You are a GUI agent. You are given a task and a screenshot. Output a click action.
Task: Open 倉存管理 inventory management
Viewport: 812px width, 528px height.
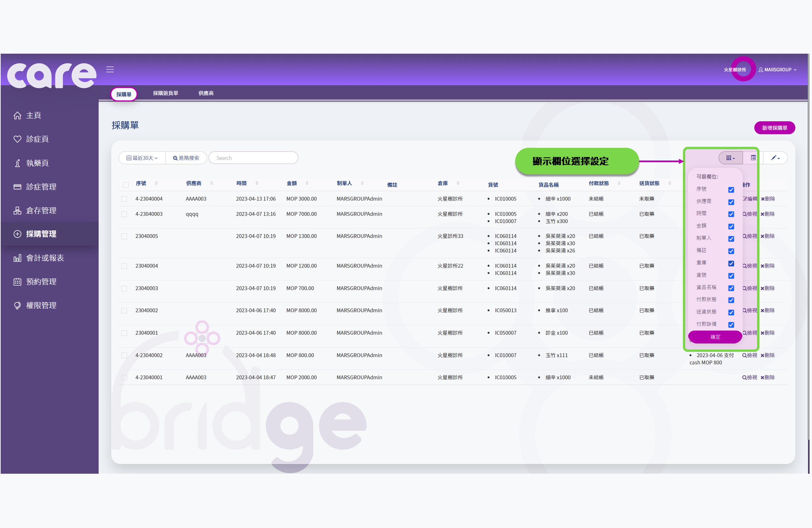coord(41,210)
